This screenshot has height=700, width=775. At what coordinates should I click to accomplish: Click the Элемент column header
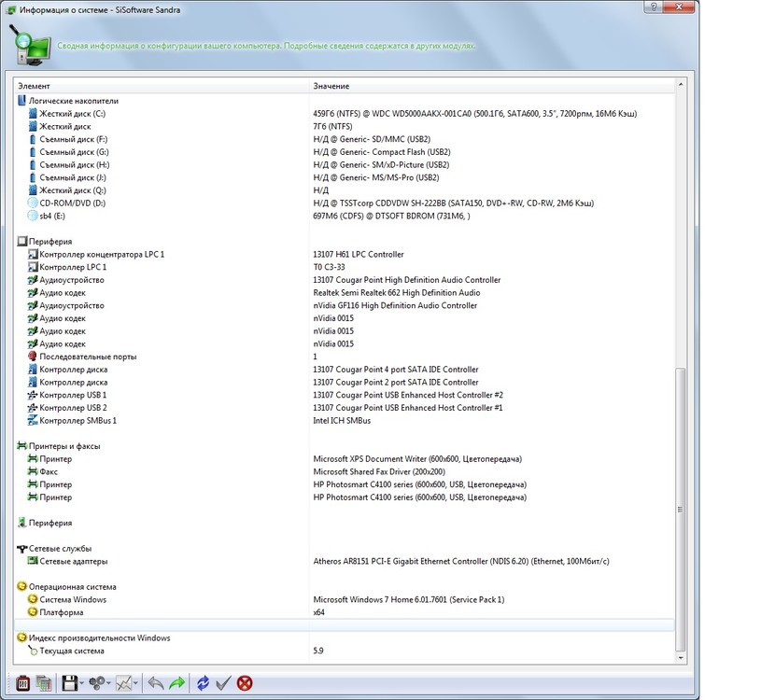[162, 86]
